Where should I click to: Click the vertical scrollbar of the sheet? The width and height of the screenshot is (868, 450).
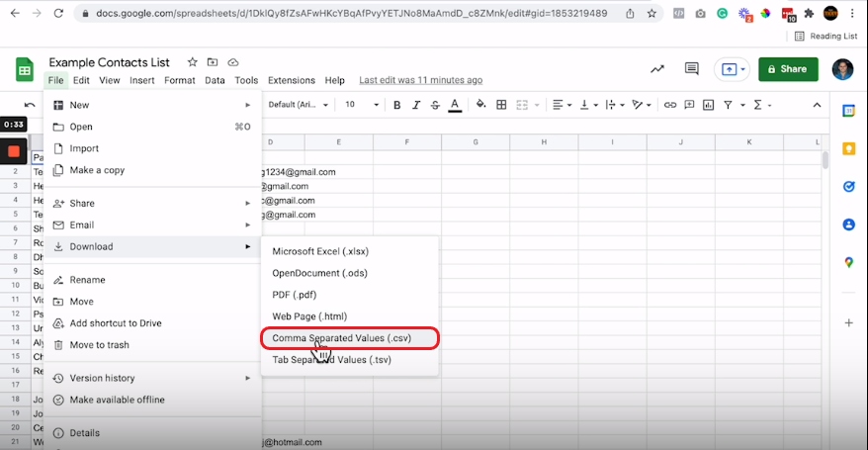pos(825,160)
